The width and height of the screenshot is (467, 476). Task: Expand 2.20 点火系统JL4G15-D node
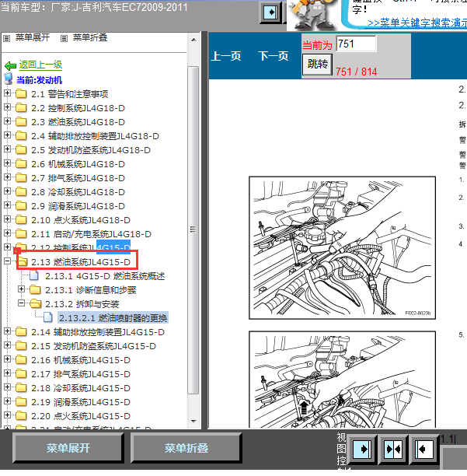(7, 415)
